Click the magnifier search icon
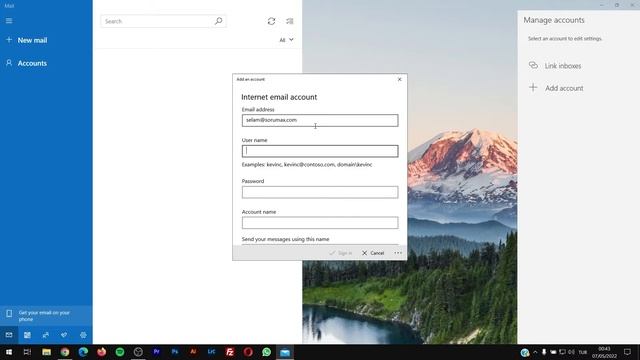 click(219, 21)
